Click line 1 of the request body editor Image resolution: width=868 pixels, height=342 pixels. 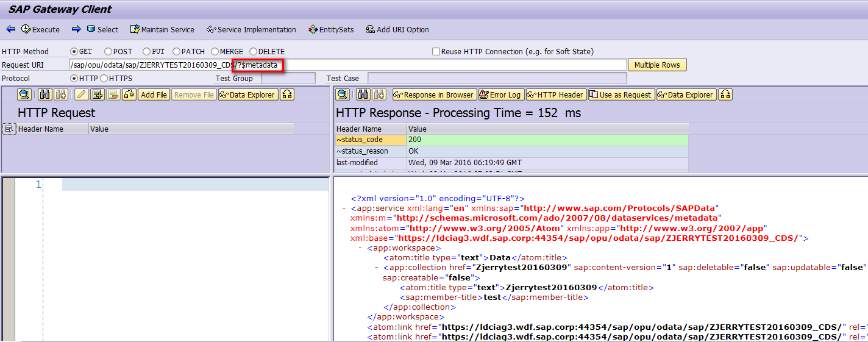(x=195, y=185)
